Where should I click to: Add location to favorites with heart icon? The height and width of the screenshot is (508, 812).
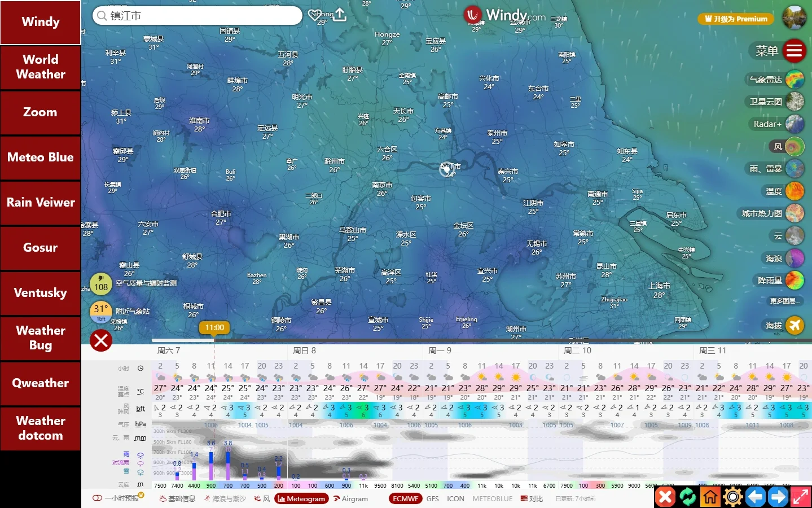coord(314,15)
